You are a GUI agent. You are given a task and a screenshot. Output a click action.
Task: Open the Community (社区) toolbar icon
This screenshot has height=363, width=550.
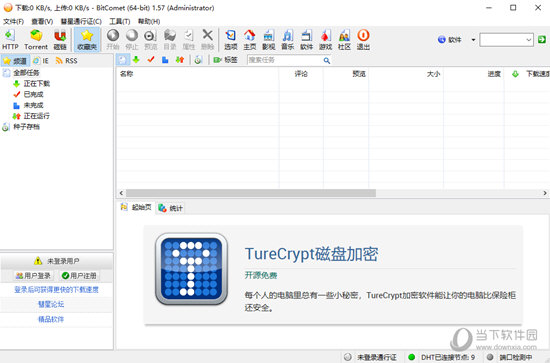[x=344, y=40]
